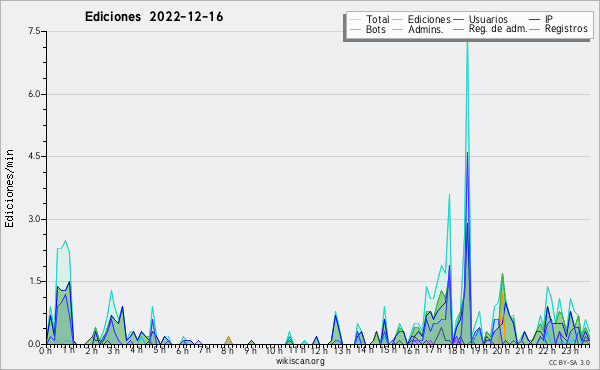This screenshot has height=370, width=600.
Task: Click the '8 h' x-axis tick label
Action: click(227, 351)
